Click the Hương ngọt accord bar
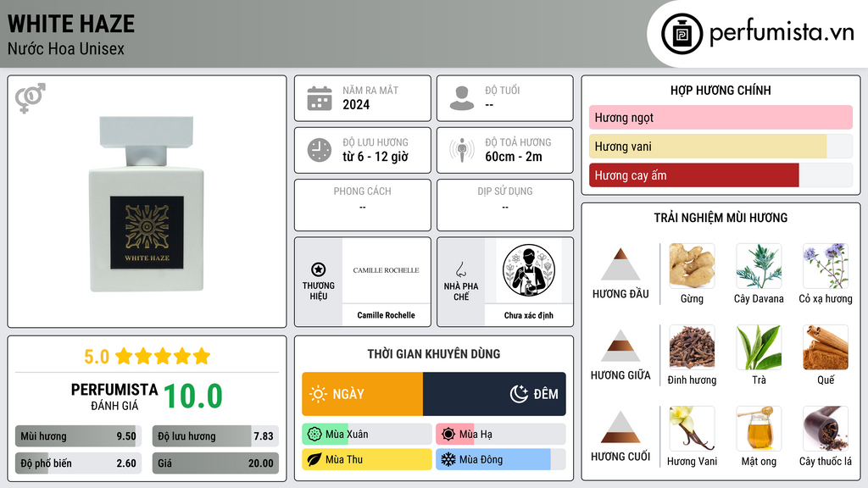The height and width of the screenshot is (488, 868). tap(721, 117)
